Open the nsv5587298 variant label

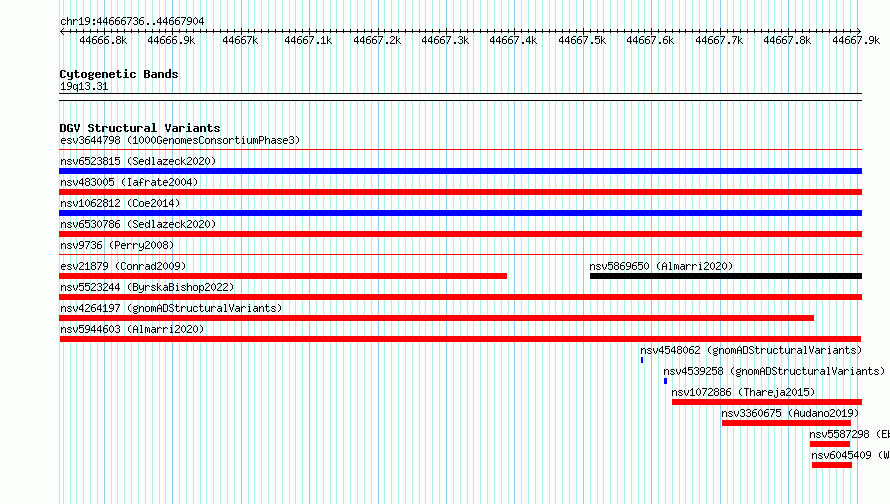click(849, 434)
